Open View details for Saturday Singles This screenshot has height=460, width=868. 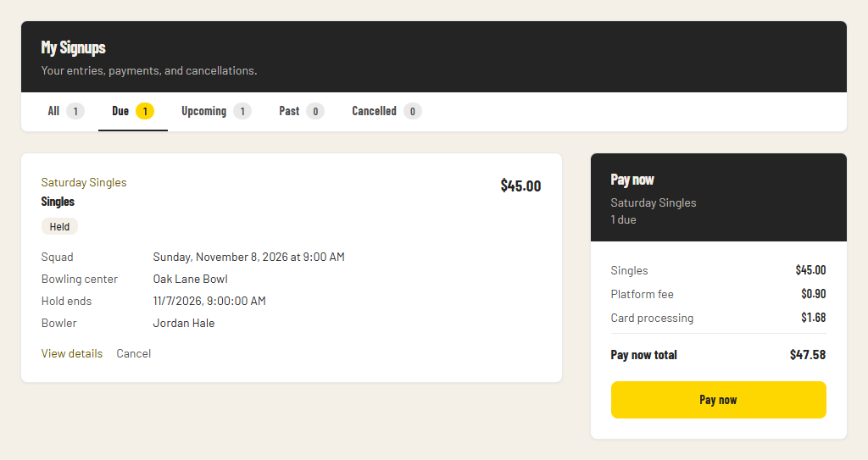point(72,354)
